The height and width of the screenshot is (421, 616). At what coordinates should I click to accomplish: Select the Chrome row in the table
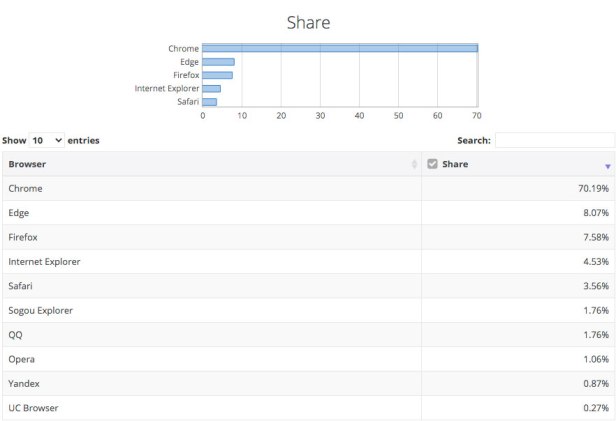(x=308, y=189)
